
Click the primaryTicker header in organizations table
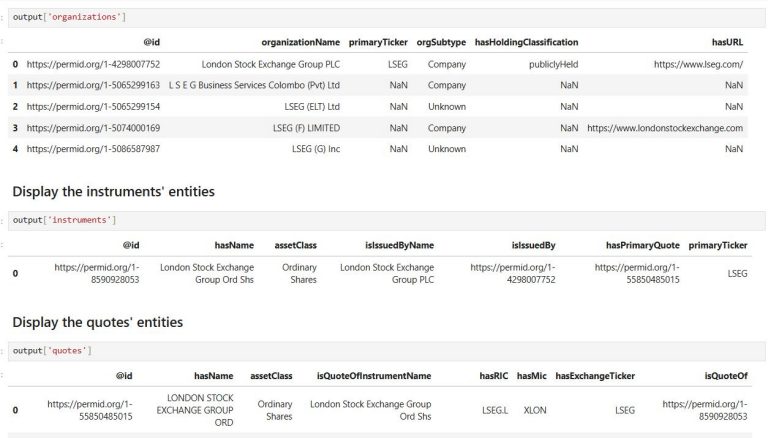click(378, 42)
